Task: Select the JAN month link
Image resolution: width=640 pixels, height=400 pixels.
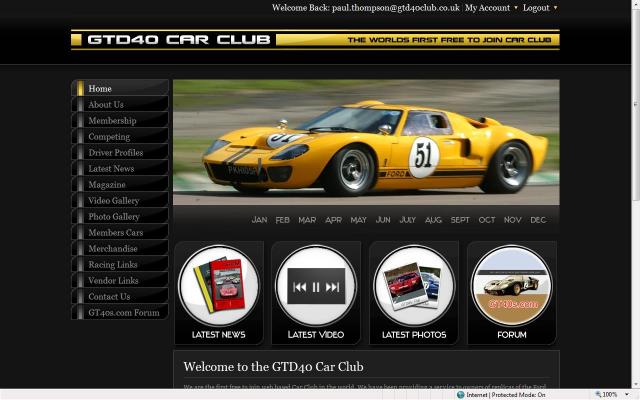Action: coord(259,220)
